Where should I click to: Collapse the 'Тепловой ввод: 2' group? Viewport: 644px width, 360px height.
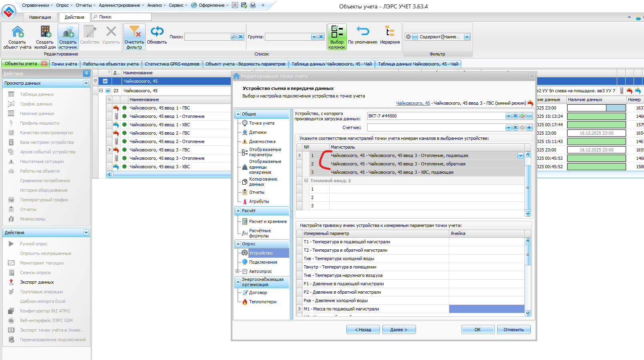306,181
